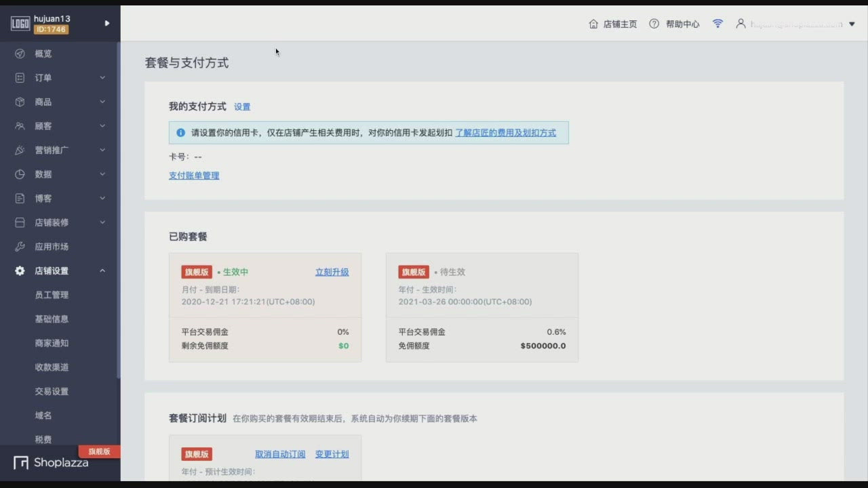Collapse the 店铺设置 section chevron
The height and width of the screenshot is (488, 868).
coord(102,271)
